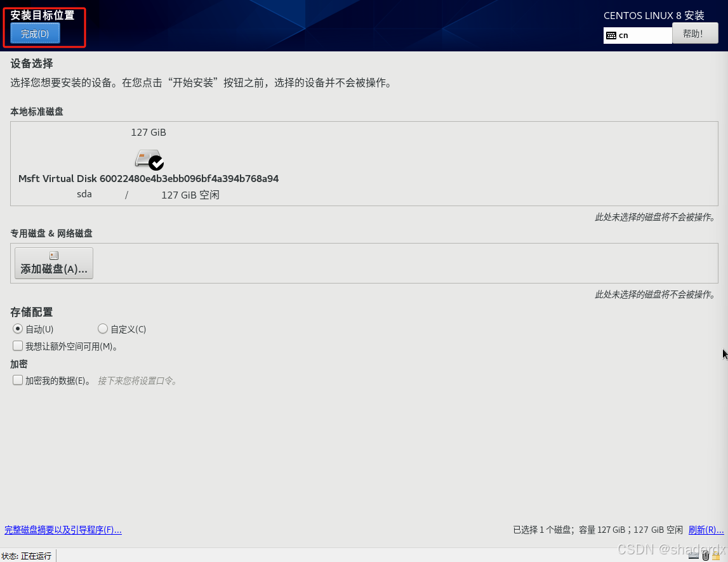728x562 pixels.
Task: Click the 安装目标位置 page title
Action: point(43,15)
